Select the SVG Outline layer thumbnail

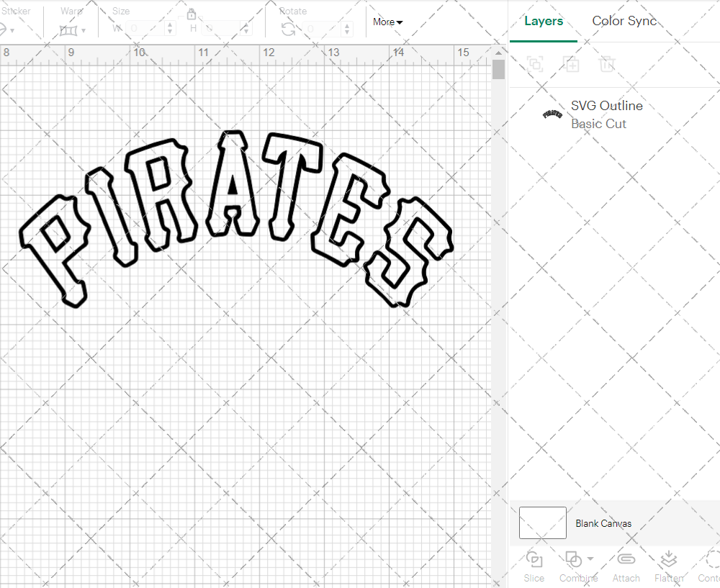pos(552,114)
